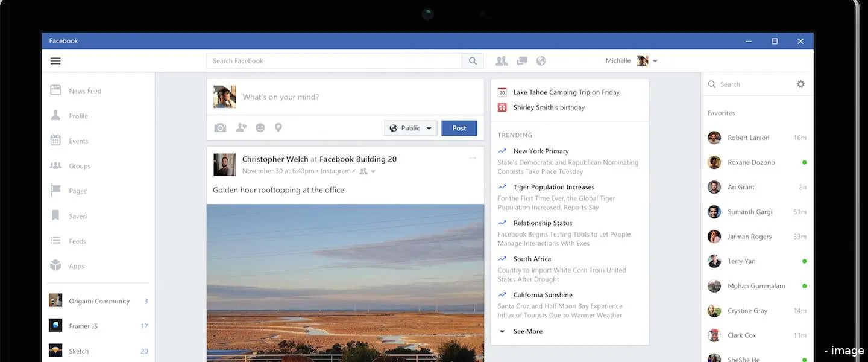868x362 pixels.
Task: Click the Post button
Action: [459, 128]
